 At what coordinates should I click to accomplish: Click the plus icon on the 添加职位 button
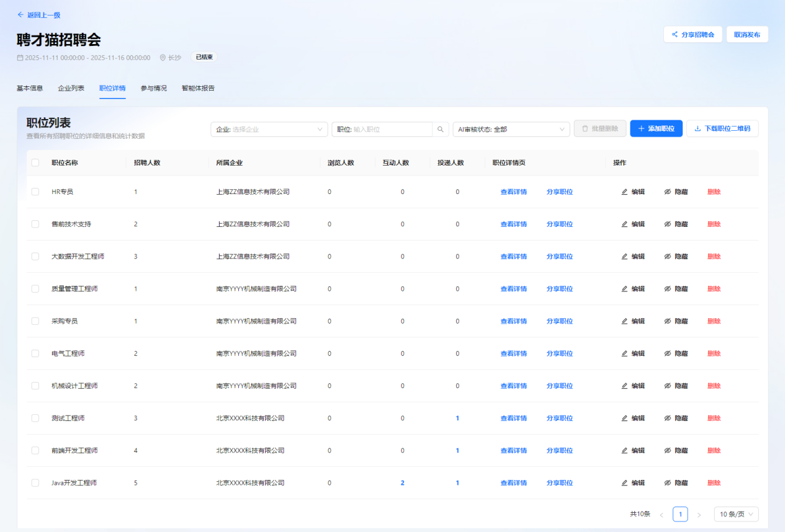(x=641, y=129)
